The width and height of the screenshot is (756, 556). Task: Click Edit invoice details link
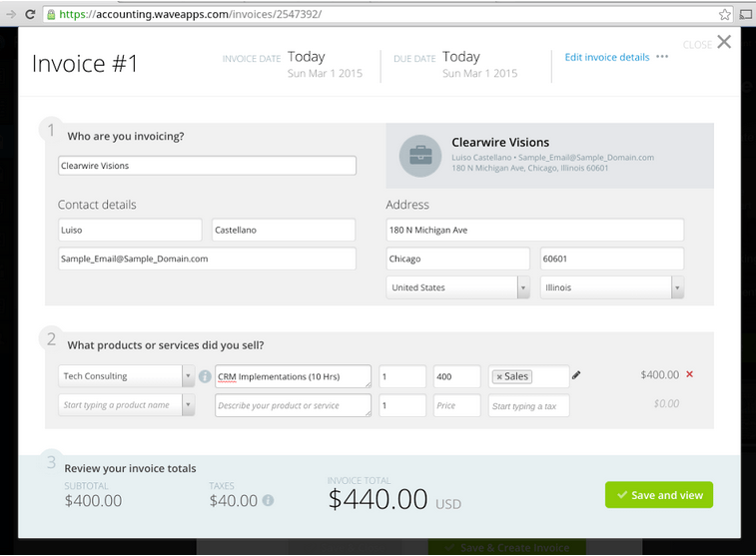[x=607, y=57]
